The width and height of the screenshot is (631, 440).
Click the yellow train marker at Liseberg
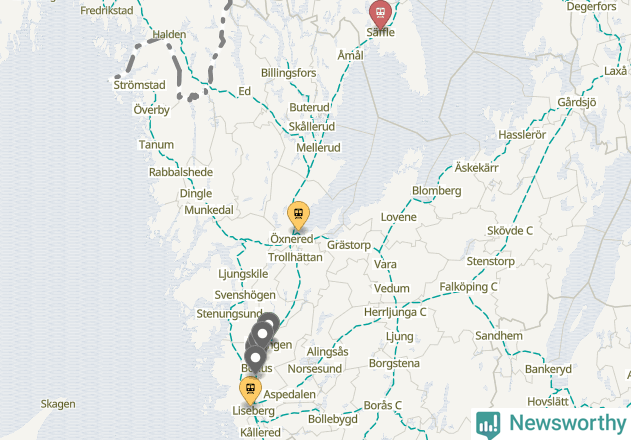point(250,390)
